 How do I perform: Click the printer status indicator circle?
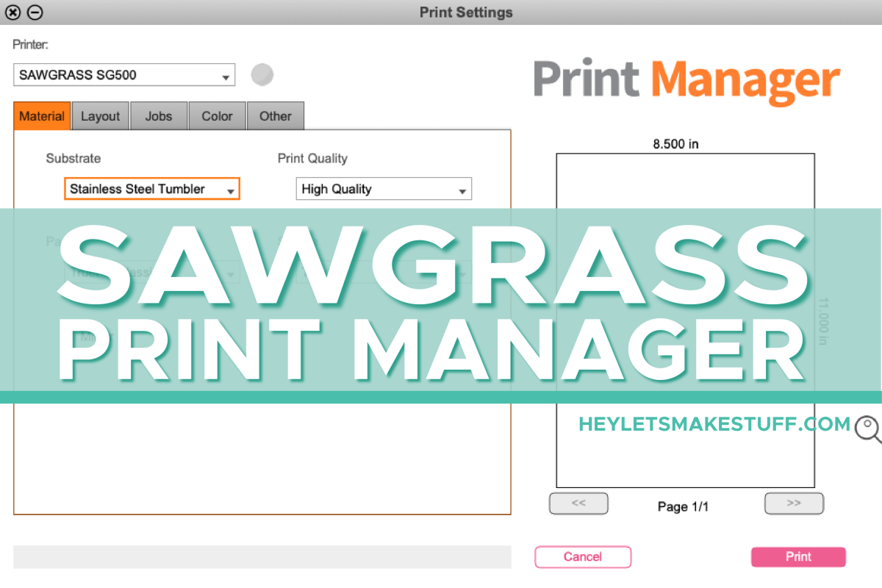tap(262, 74)
